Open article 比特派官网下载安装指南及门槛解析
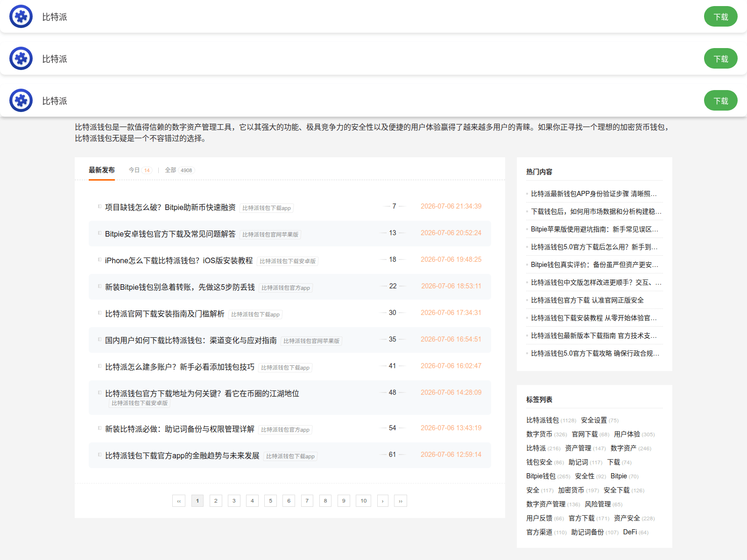The image size is (747, 560). click(x=165, y=314)
